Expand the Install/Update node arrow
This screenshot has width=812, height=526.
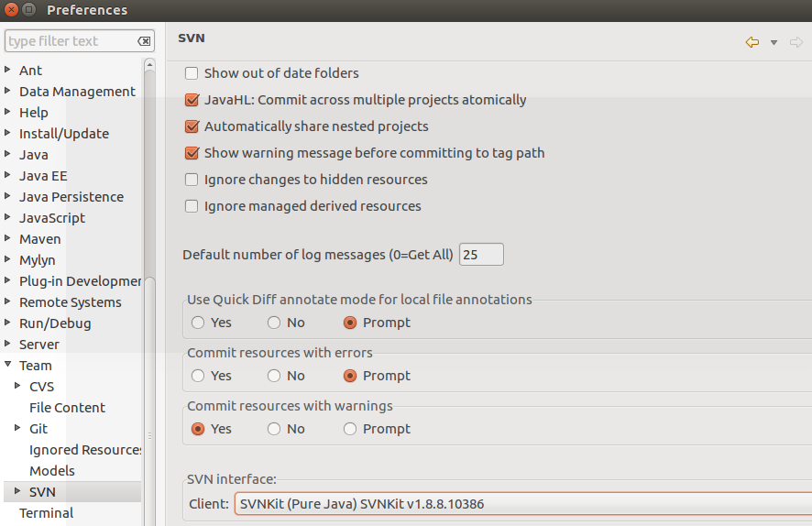[7, 133]
